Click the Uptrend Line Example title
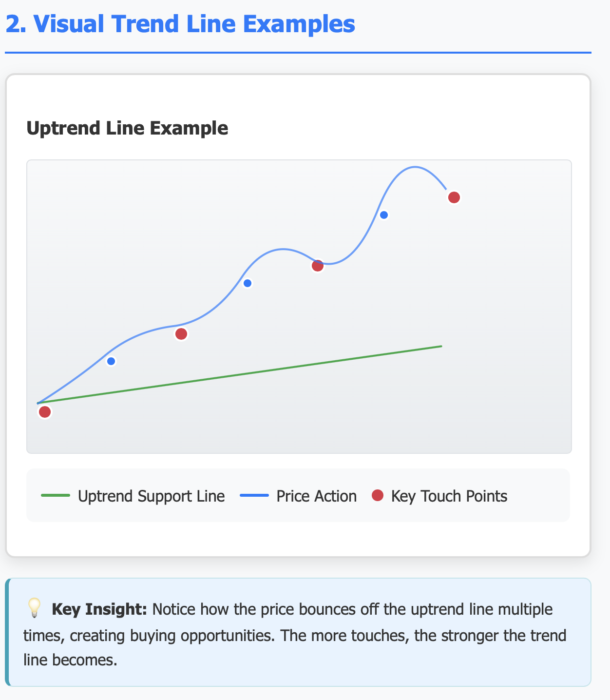Viewport: 610px width, 700px height. pyautogui.click(x=127, y=128)
